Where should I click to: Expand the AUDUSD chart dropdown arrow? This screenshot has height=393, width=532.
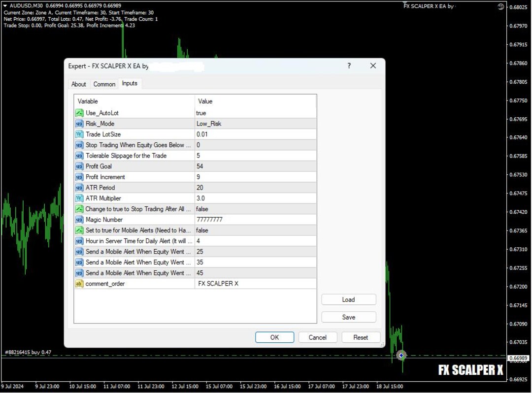[x=5, y=6]
